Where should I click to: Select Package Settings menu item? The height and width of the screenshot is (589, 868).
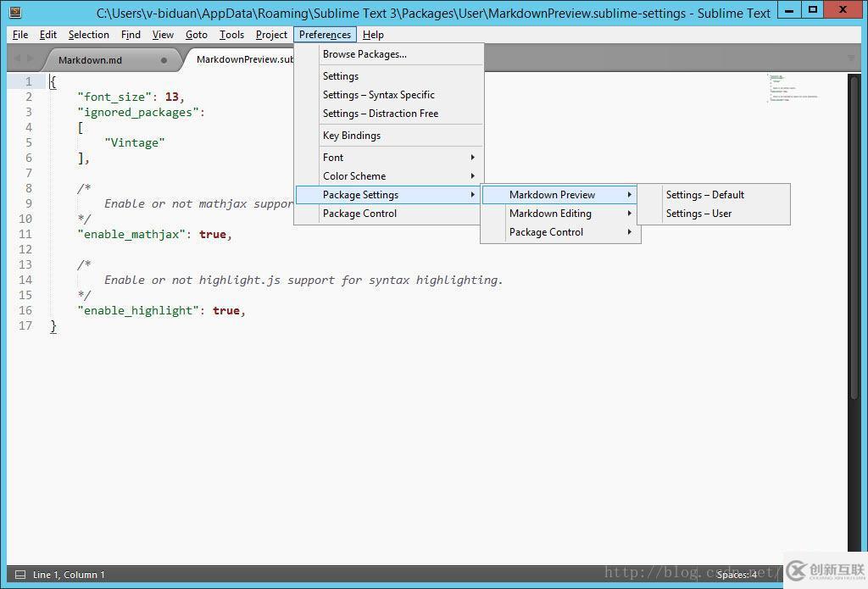pyautogui.click(x=387, y=195)
